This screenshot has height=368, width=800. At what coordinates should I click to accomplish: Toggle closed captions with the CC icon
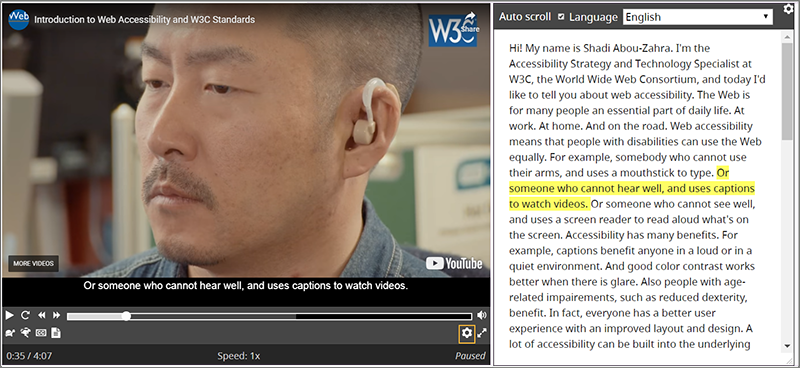coord(41,333)
